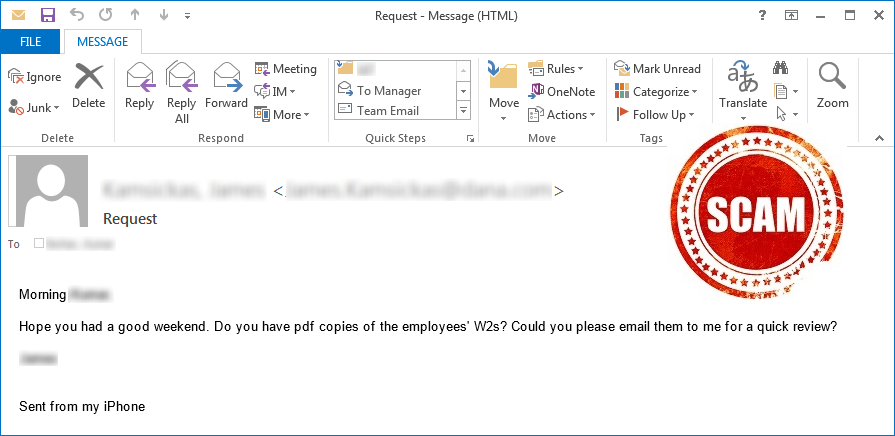Collapse the ribbon with the chevron
Viewport: 895px width, 436px height.
click(x=879, y=138)
